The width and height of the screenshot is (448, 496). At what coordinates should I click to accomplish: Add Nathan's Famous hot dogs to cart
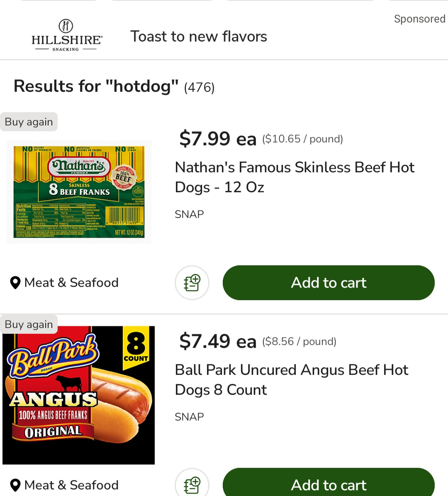pyautogui.click(x=329, y=283)
